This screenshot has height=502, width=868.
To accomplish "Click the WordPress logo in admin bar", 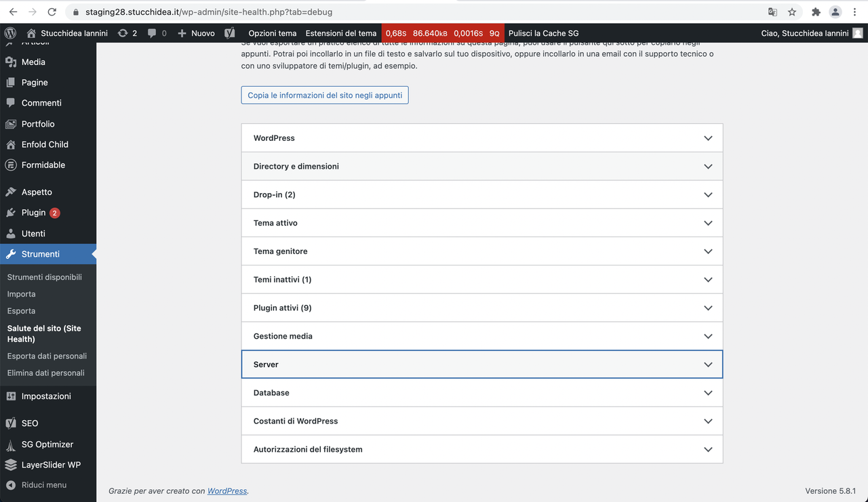I will (10, 33).
